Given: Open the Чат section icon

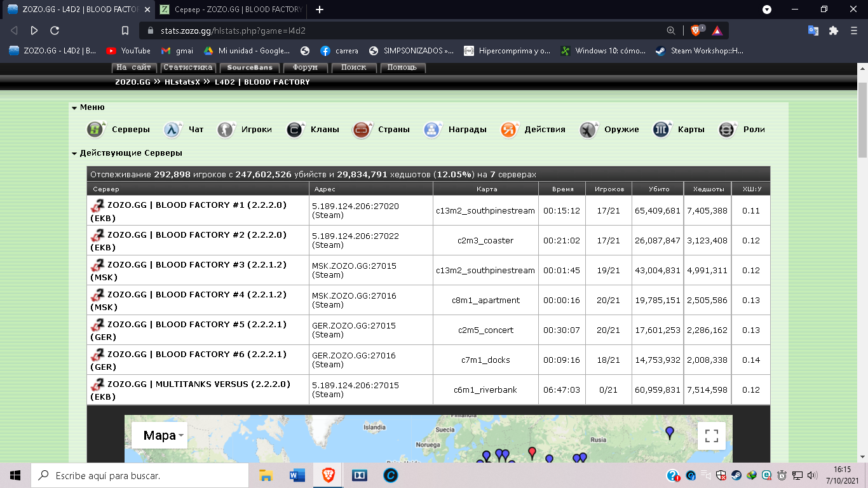Looking at the screenshot, I should (x=172, y=130).
